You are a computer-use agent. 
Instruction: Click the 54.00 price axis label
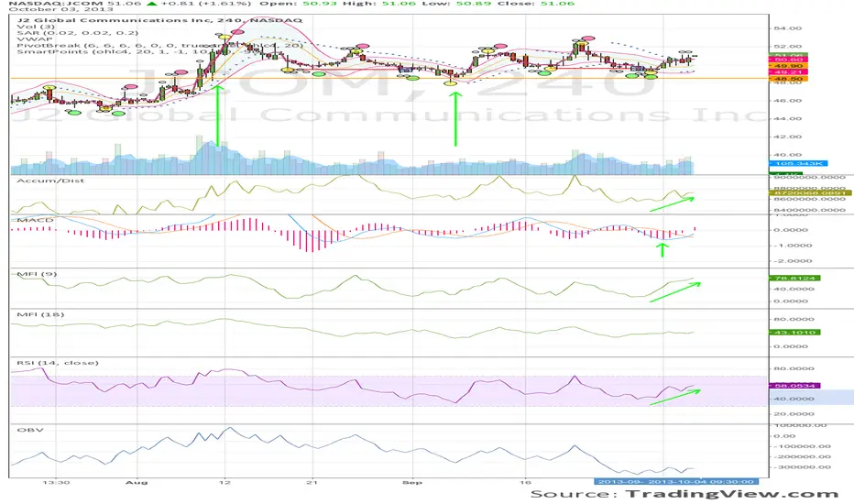tap(787, 28)
